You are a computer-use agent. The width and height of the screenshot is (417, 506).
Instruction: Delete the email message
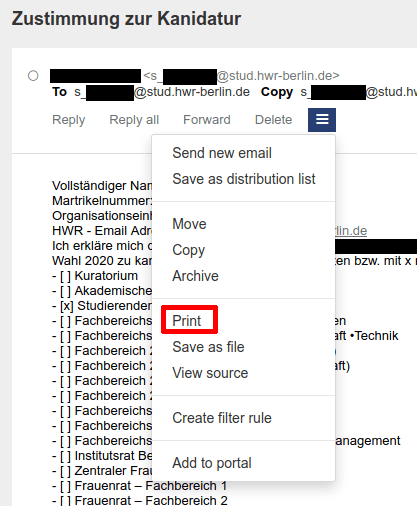click(273, 120)
